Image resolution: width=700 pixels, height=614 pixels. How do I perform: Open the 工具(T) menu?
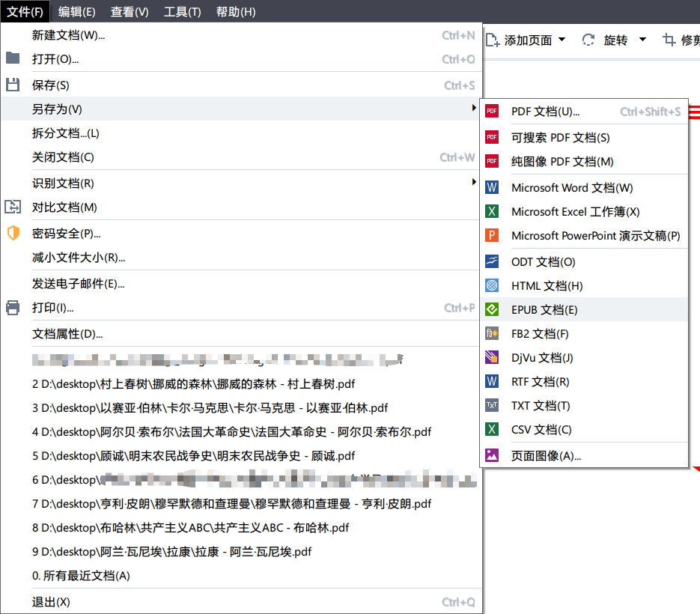182,11
